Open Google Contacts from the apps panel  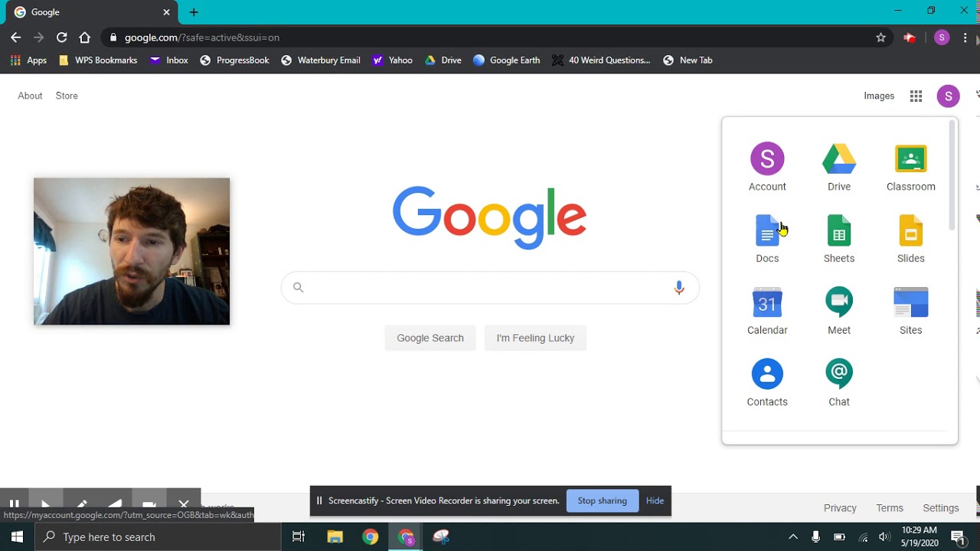[767, 383]
